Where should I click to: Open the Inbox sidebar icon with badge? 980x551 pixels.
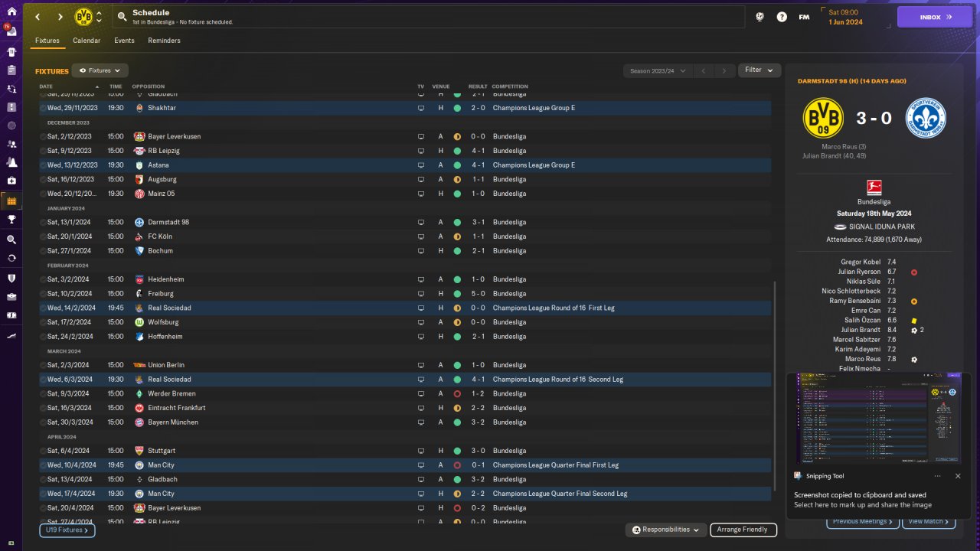11,32
